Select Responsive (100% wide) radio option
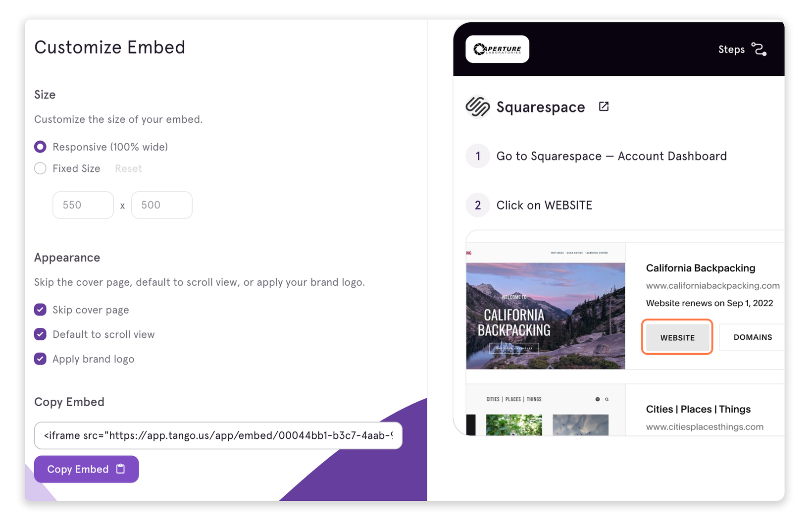 pyautogui.click(x=40, y=147)
